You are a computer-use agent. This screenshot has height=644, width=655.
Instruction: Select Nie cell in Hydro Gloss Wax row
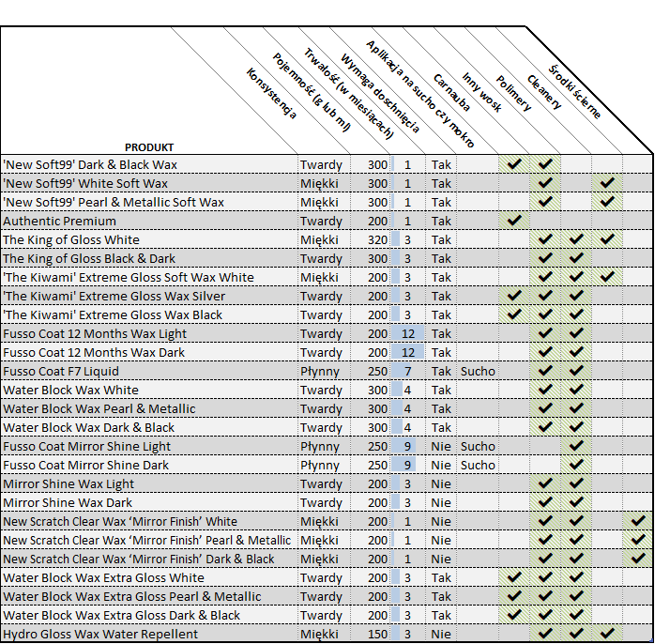[441, 634]
